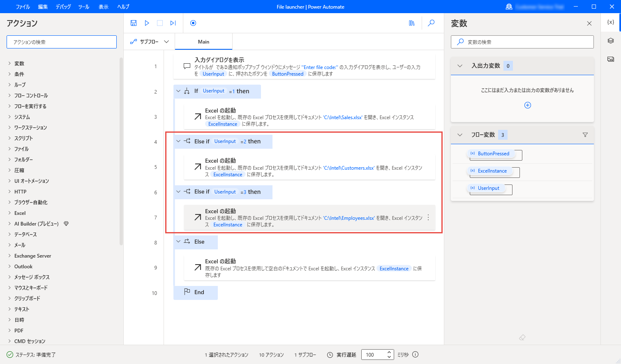The image size is (621, 364).
Task: Select the Excel action opening Customers.xlsx
Action: (x=309, y=167)
